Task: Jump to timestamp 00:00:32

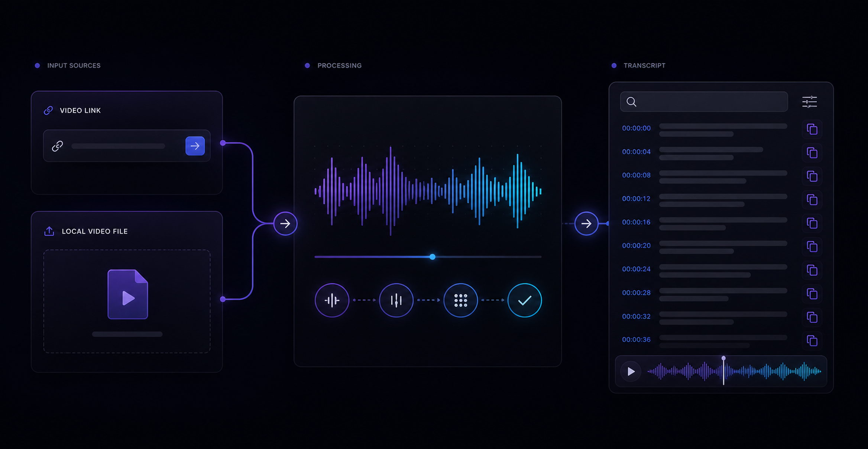Action: click(x=637, y=316)
